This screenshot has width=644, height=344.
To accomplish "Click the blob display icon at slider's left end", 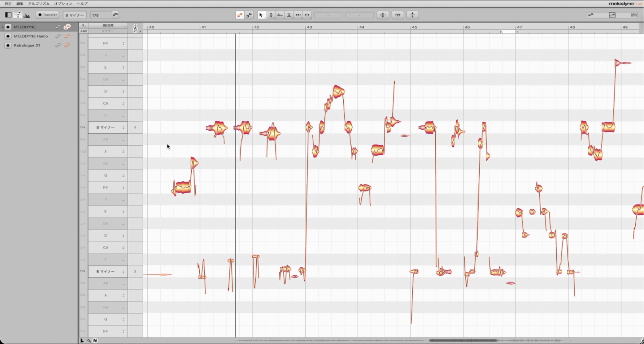I will click(591, 15).
